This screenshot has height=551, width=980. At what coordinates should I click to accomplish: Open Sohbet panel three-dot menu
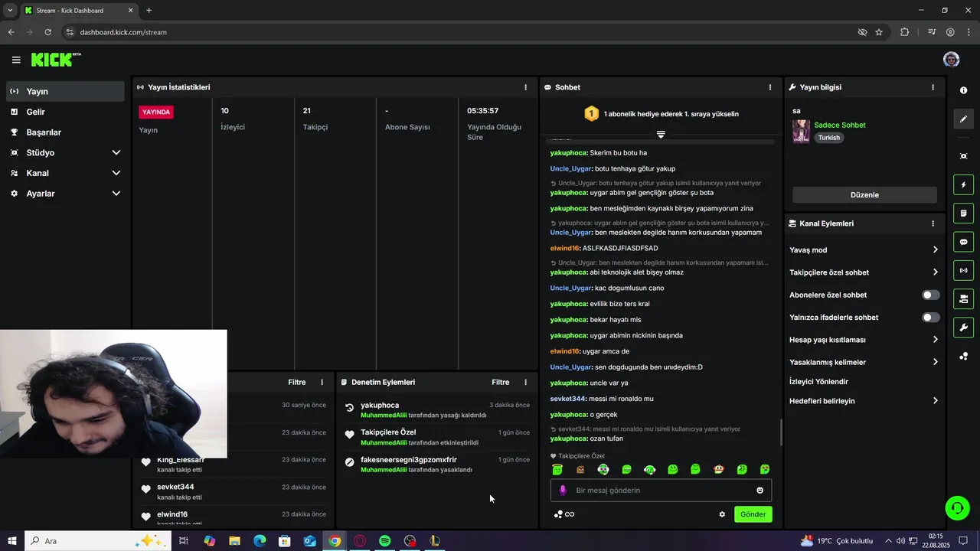coord(770,87)
